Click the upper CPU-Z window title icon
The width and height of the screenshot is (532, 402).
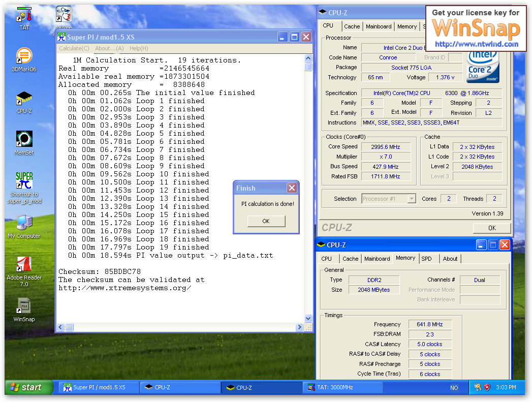pyautogui.click(x=323, y=13)
